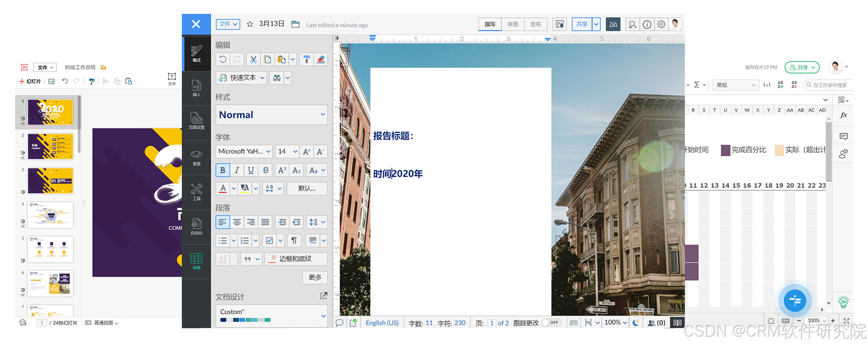Select justify text alignment
The height and width of the screenshot is (345, 868).
[x=266, y=222]
